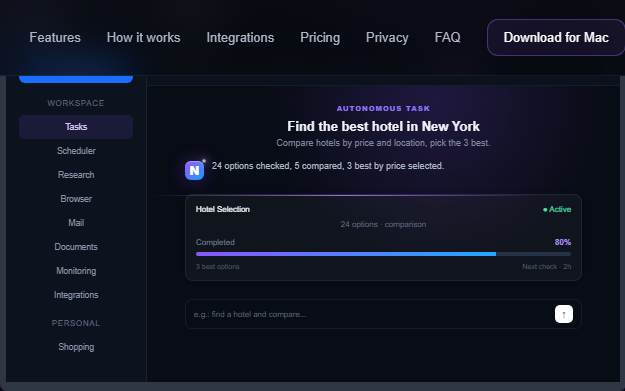This screenshot has width=625, height=391.
Task: Open the Privacy nav link
Action: coord(387,37)
